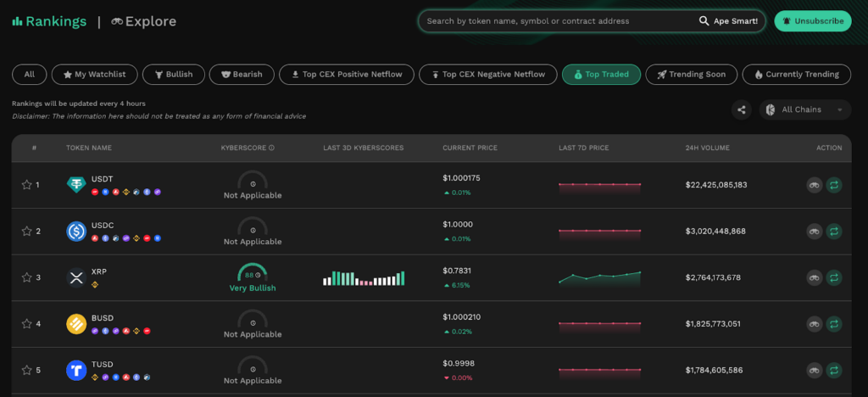Click the XRP token logo

[76, 277]
